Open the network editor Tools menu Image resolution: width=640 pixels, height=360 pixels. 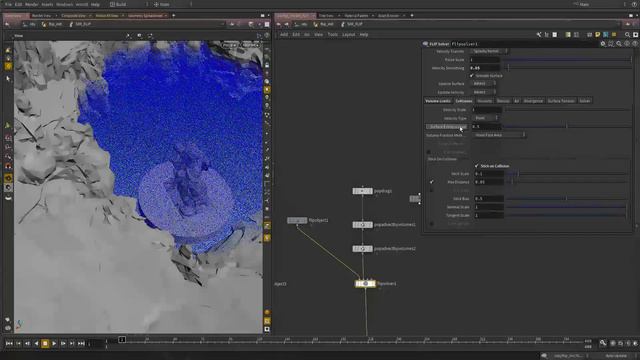tap(333, 35)
